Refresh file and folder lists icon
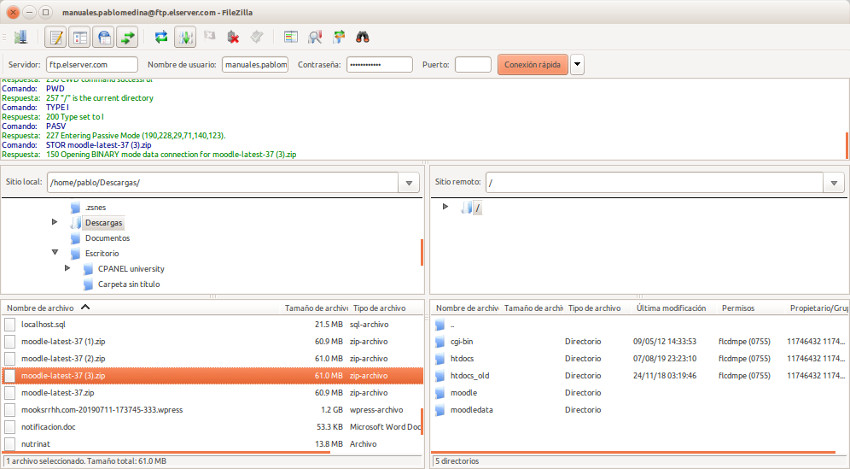Viewport: 850px width, 469px height. (x=161, y=37)
